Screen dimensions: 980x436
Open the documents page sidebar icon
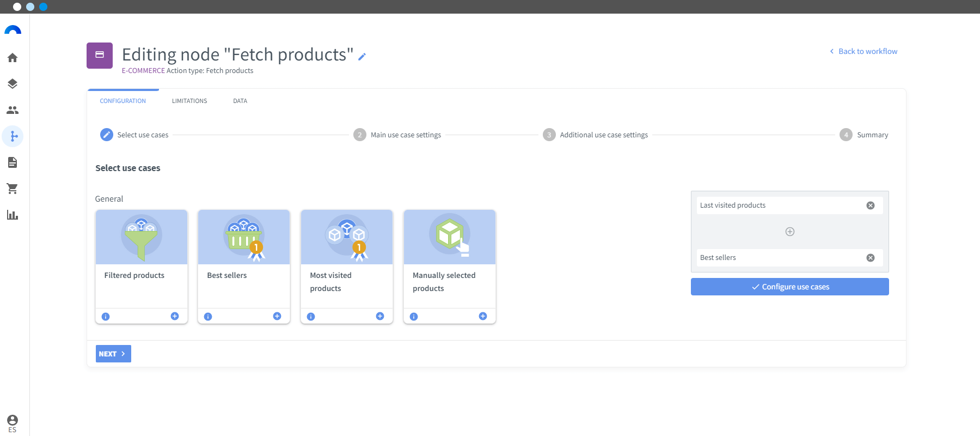13,162
